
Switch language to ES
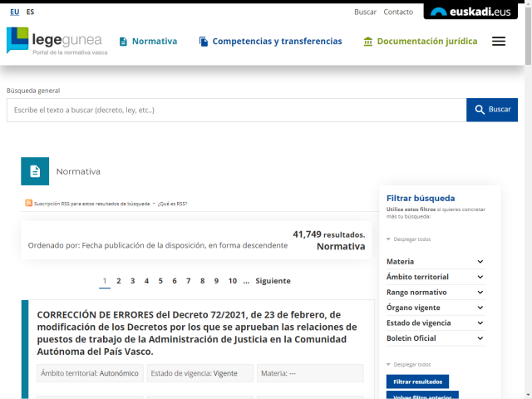point(30,12)
